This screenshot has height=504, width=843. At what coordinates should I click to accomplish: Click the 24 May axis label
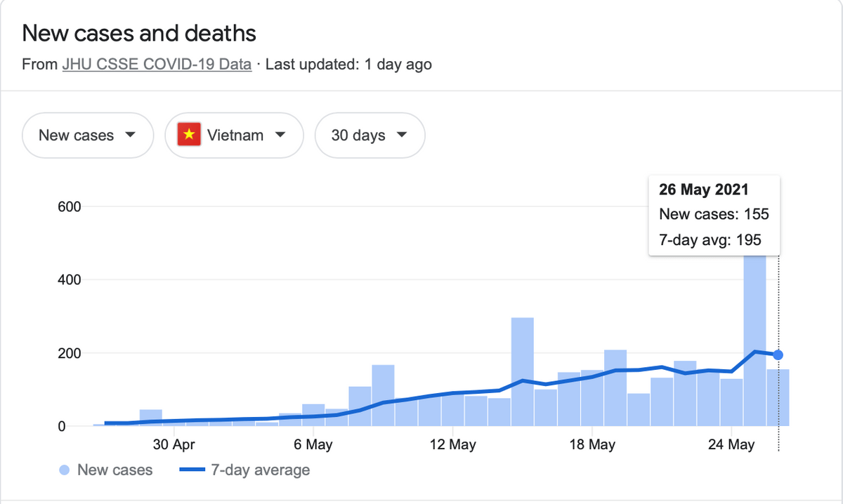coord(731,444)
